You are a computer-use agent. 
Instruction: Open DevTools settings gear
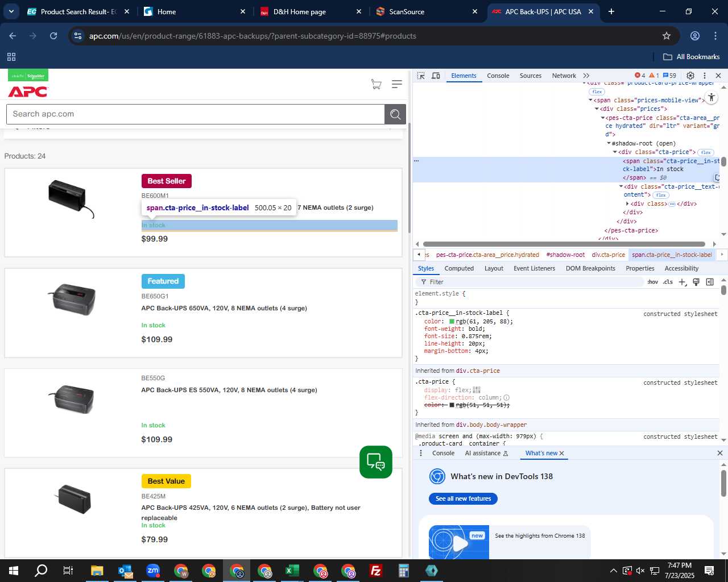coord(690,76)
